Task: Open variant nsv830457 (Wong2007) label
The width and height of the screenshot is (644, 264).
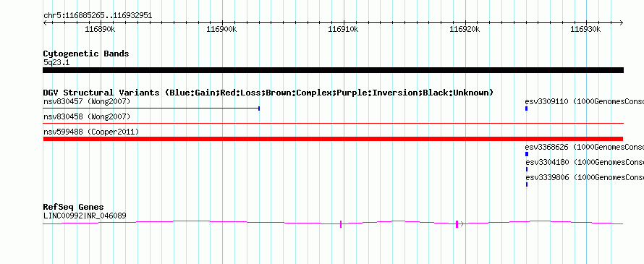Action: (87, 101)
